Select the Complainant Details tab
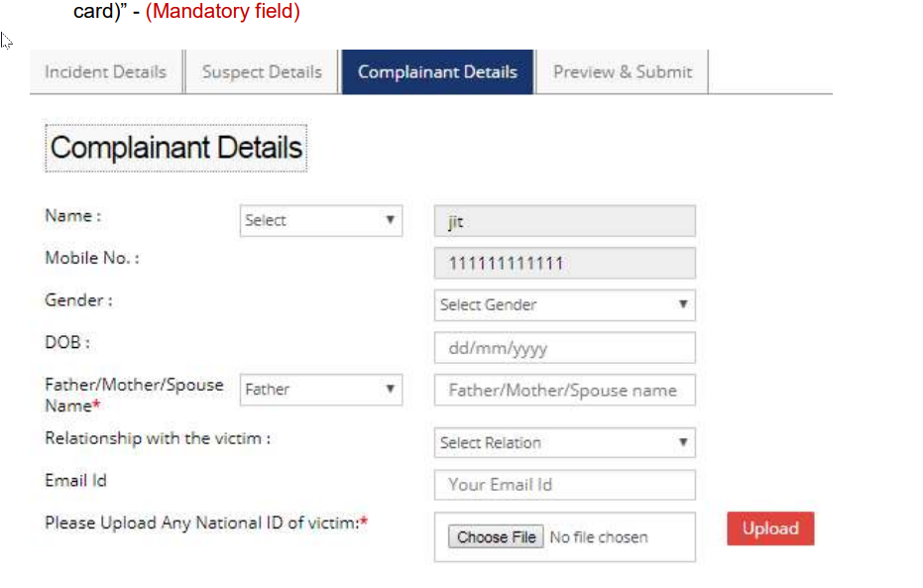Image resolution: width=923 pixels, height=588 pixels. click(x=437, y=71)
